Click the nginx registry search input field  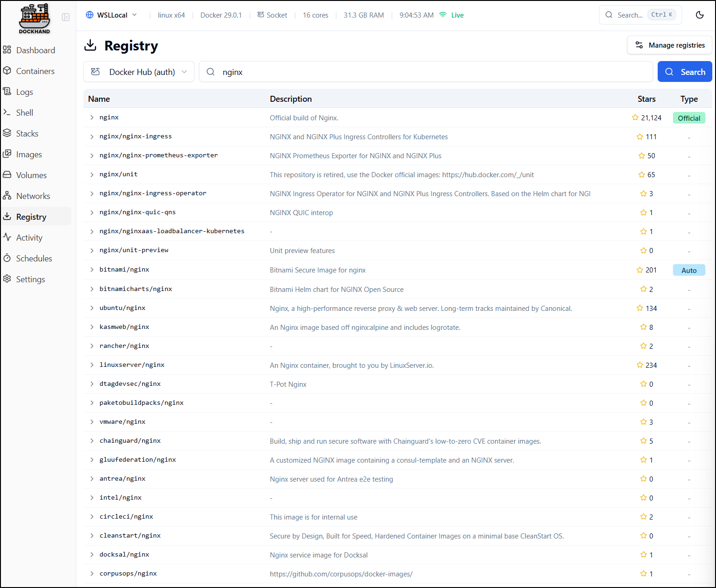click(426, 72)
